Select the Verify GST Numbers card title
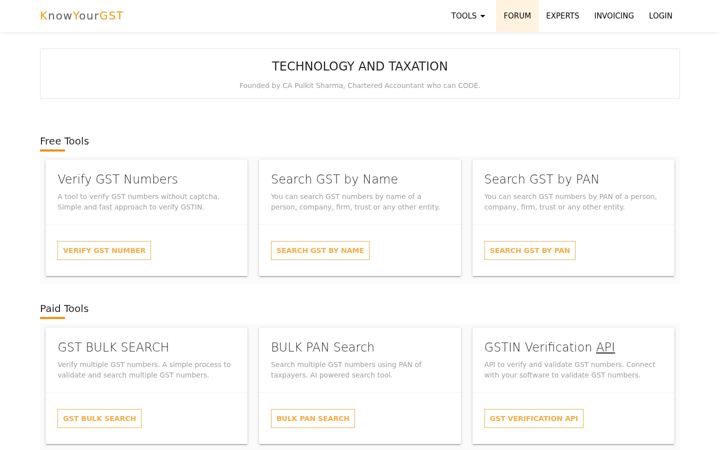This screenshot has height=450, width=720. (x=118, y=179)
